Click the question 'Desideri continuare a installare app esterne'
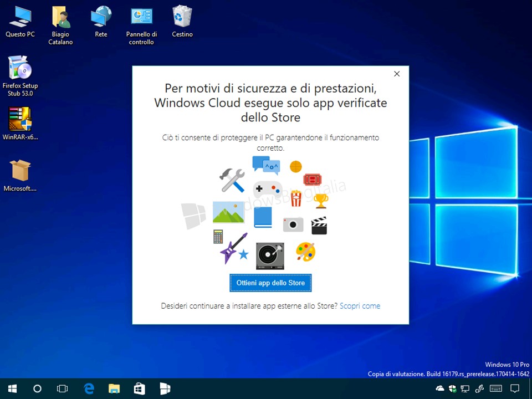The height and width of the screenshot is (399, 532). (249, 306)
